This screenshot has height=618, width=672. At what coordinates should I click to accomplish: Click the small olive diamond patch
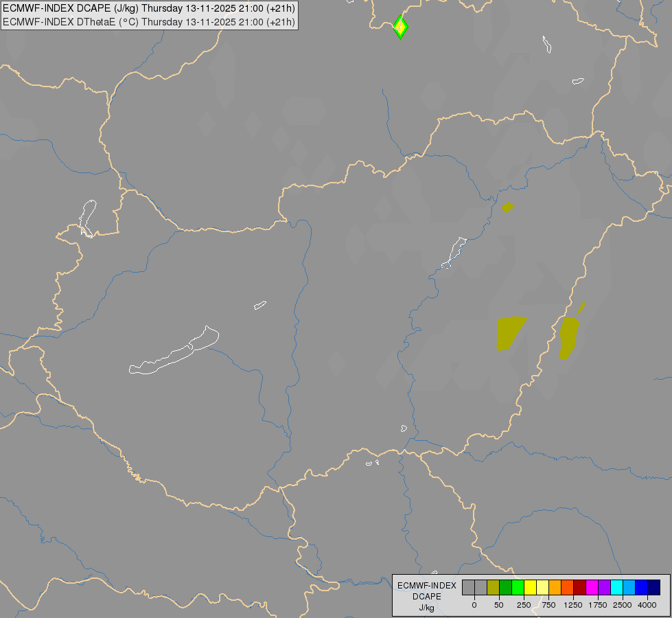[508, 207]
